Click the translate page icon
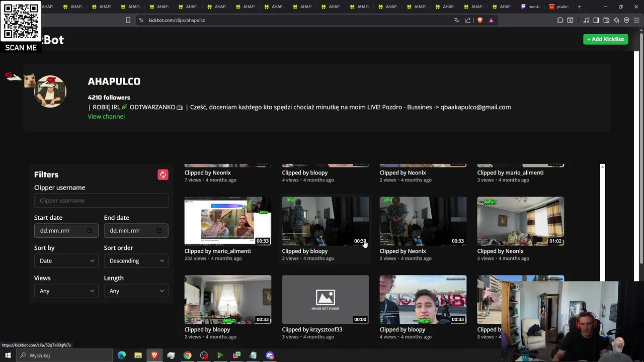This screenshot has height=362, width=644. click(x=456, y=20)
